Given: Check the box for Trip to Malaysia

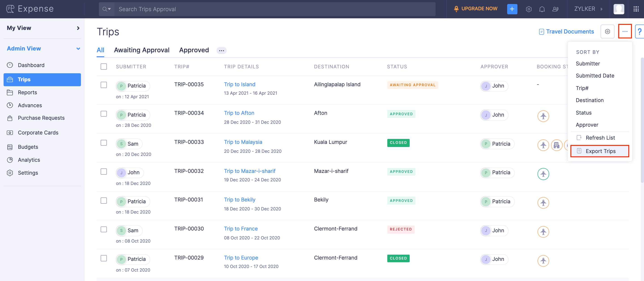Looking at the screenshot, I should (x=104, y=143).
